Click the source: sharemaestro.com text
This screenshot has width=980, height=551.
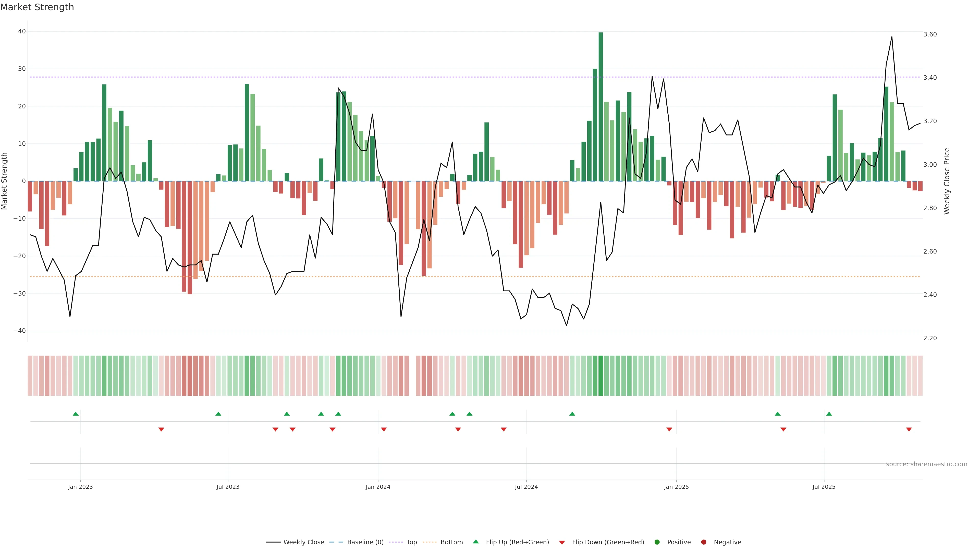(926, 464)
